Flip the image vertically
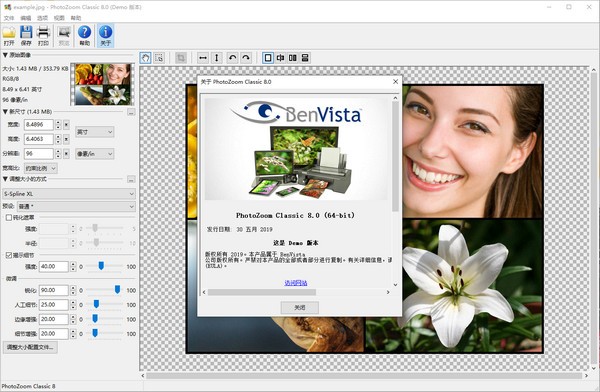 point(217,58)
